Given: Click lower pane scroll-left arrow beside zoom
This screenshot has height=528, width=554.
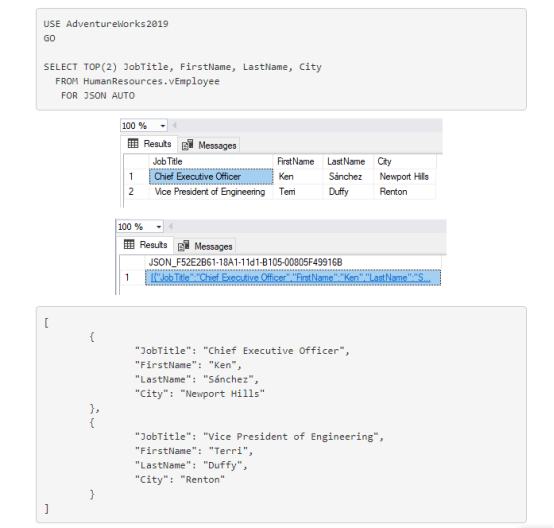Looking at the screenshot, I should pos(170,226).
